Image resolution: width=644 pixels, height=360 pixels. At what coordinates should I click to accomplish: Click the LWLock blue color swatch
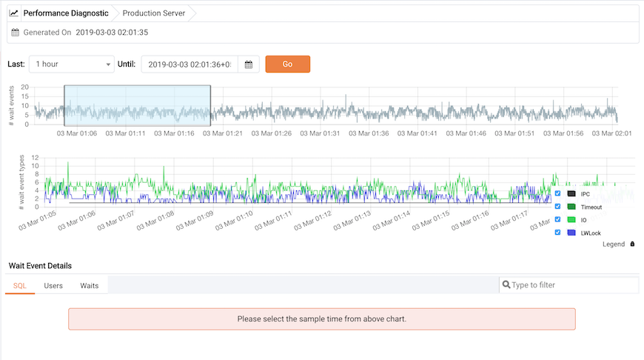click(x=571, y=233)
